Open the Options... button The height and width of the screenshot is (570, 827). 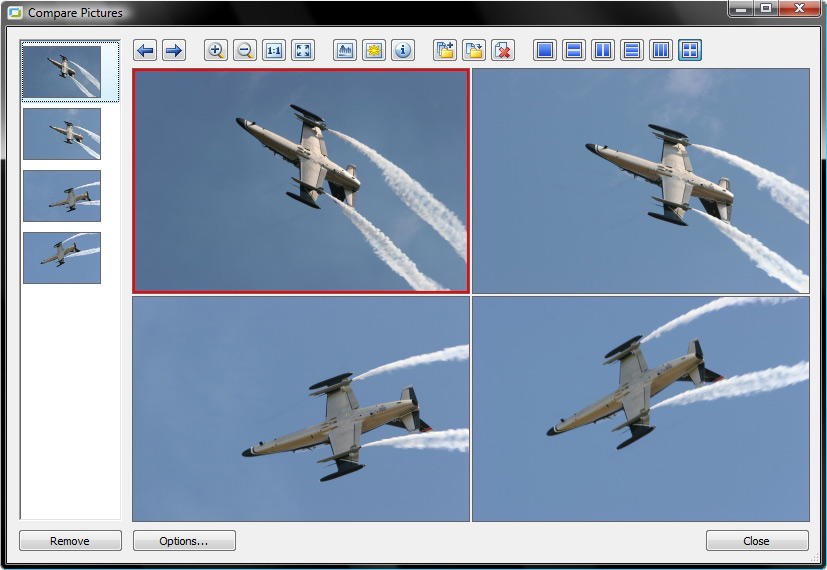tap(184, 541)
